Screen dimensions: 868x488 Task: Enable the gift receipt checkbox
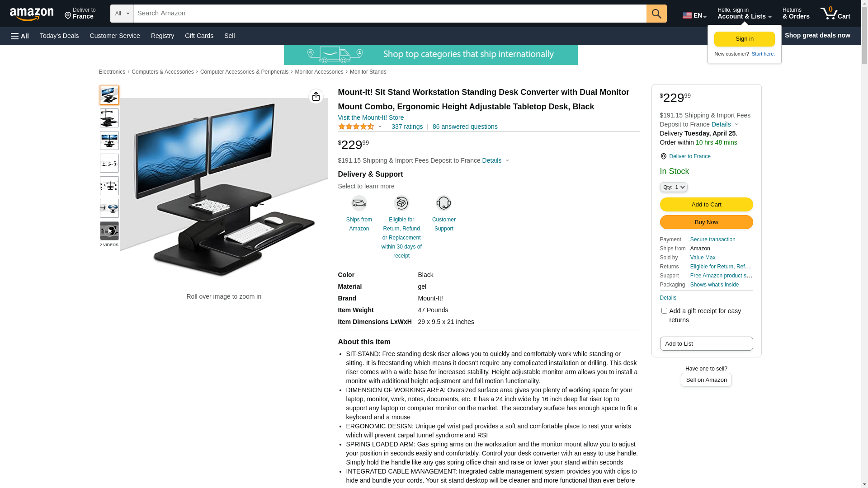click(x=664, y=311)
